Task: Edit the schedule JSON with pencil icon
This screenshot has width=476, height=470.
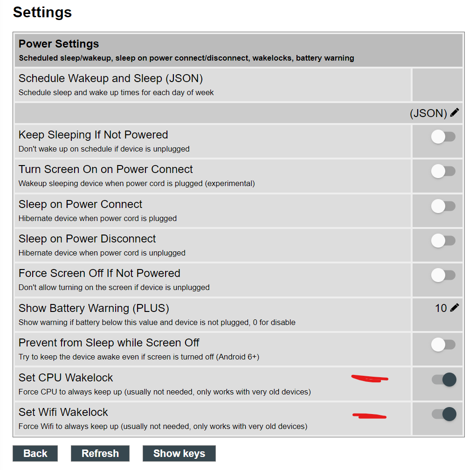Action: point(455,113)
